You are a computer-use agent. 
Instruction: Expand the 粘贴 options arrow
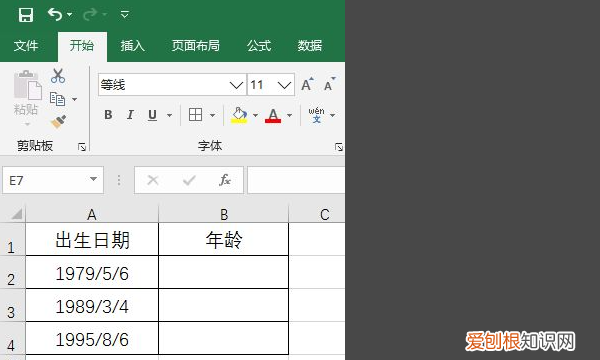click(27, 124)
